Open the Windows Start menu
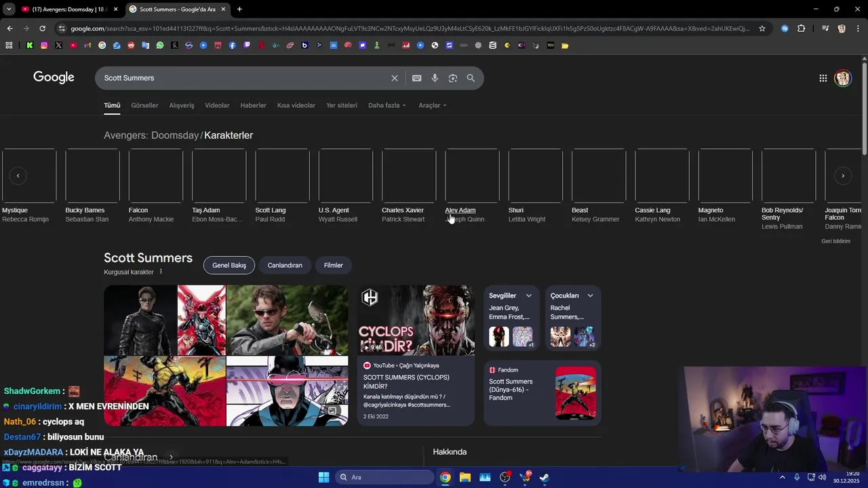The image size is (868, 488). tap(323, 477)
